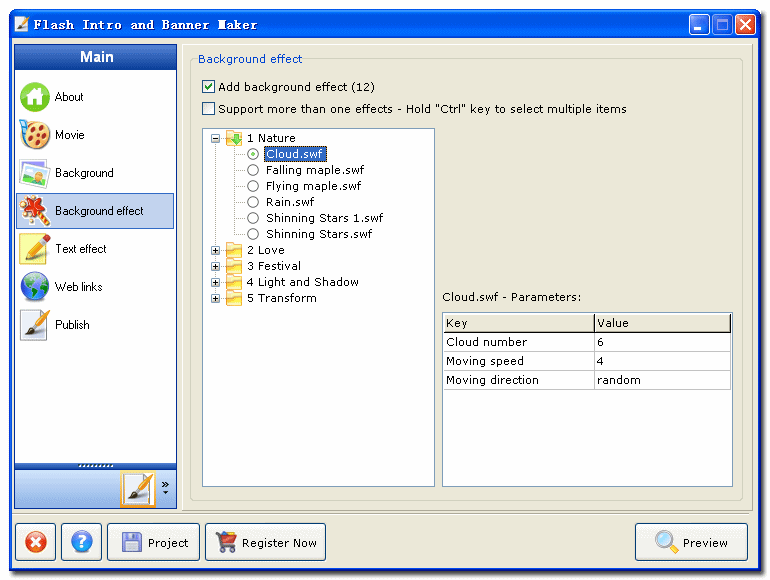Click the Publish paintbrush icon
The image size is (770, 580).
35,325
